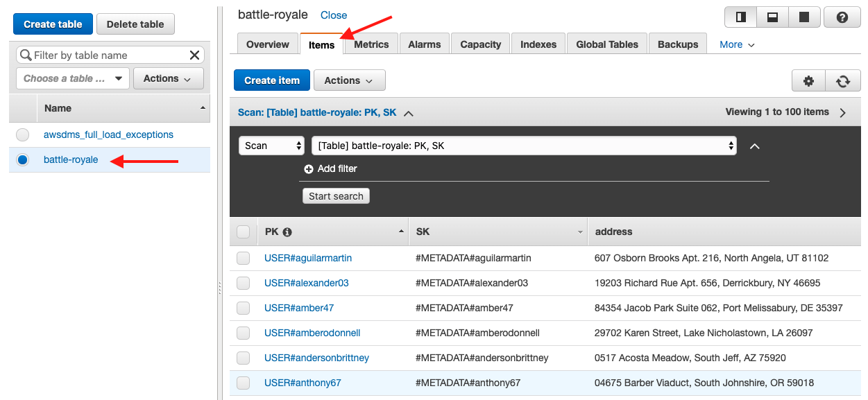Open the Scan/Query type dropdown
The height and width of the screenshot is (400, 868).
pyautogui.click(x=272, y=146)
